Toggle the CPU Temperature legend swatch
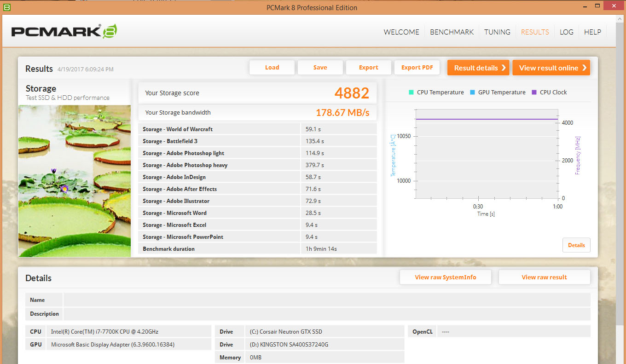Screen dimensions: 626x364 (x=411, y=92)
